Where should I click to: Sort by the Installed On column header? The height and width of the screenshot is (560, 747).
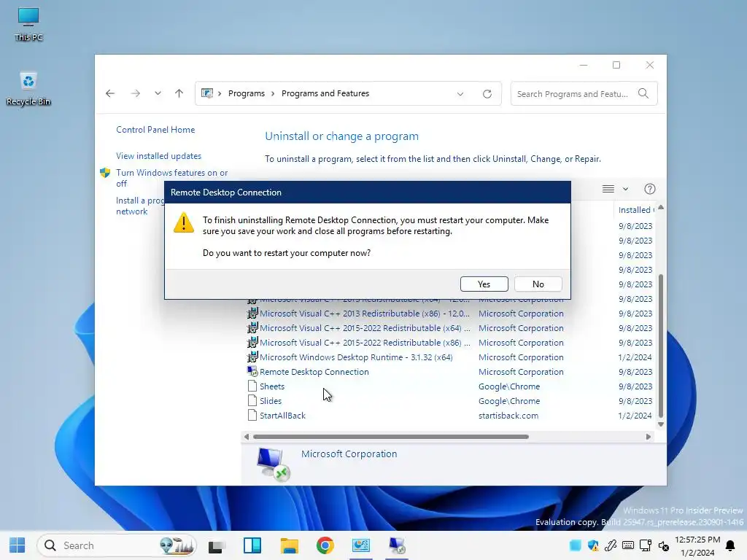pos(636,210)
